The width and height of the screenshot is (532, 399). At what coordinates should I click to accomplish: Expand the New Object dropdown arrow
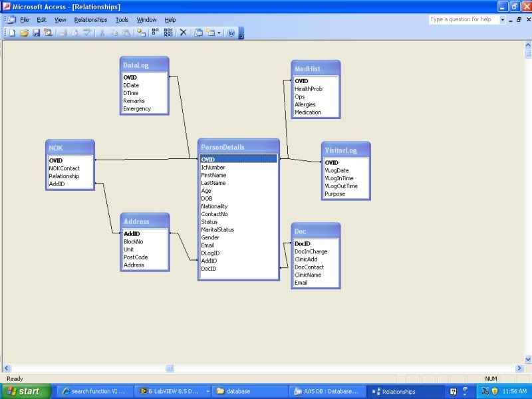218,32
